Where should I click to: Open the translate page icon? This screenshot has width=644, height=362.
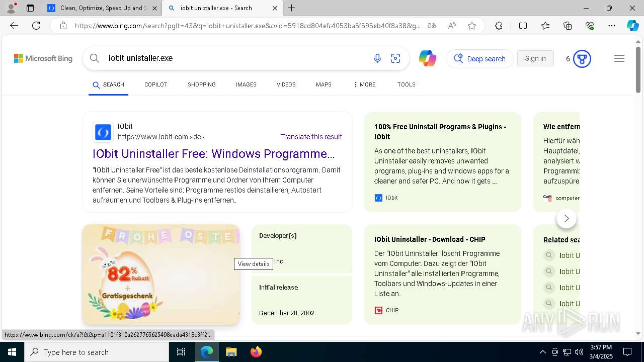click(432, 26)
